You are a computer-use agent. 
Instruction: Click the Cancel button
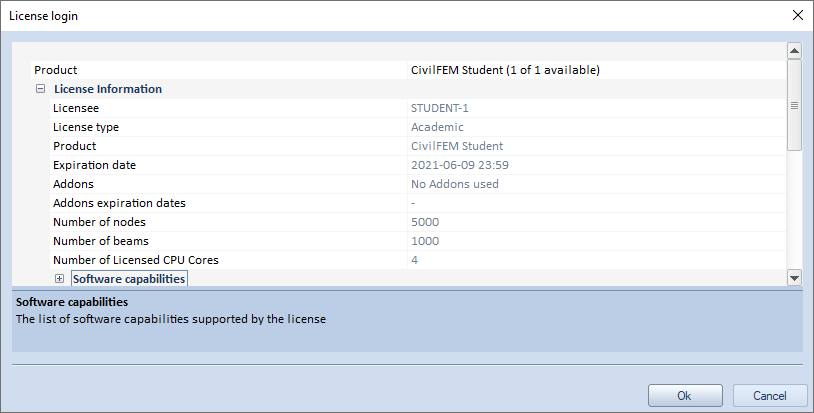(770, 395)
